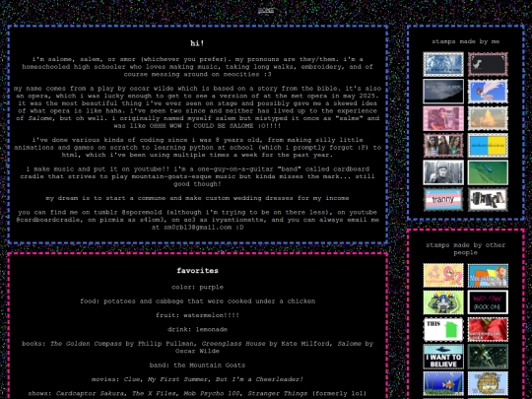Click the blue and yellow split stamp
Viewport: 532px width, 399px height.
point(488,146)
